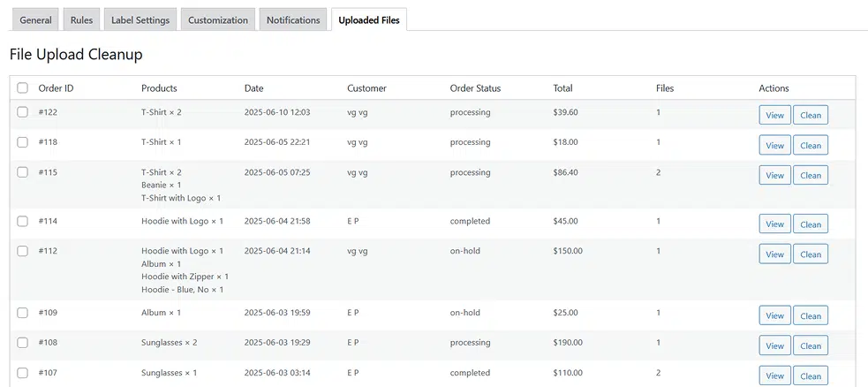
Task: Clean files for order #107
Action: [x=810, y=376]
